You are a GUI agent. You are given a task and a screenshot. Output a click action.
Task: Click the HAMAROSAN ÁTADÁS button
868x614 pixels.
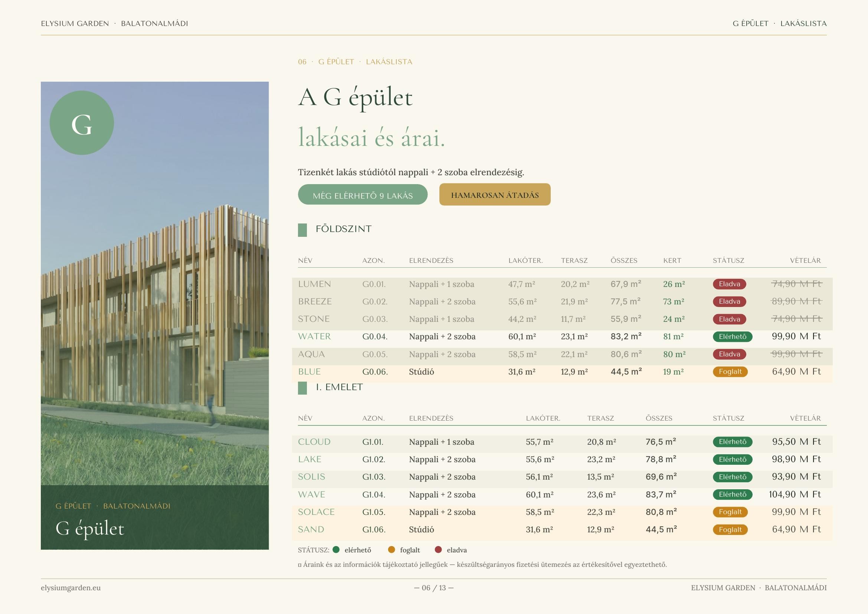(494, 195)
